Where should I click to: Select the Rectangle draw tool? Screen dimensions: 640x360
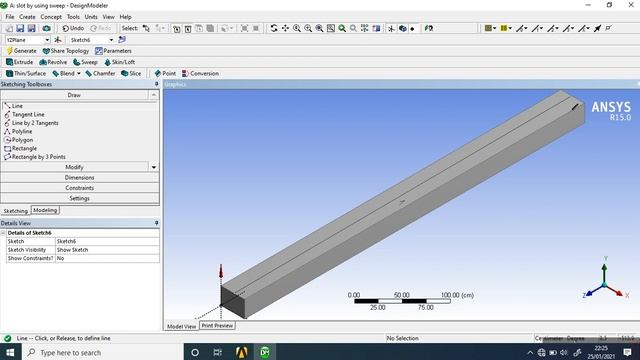tap(20, 148)
